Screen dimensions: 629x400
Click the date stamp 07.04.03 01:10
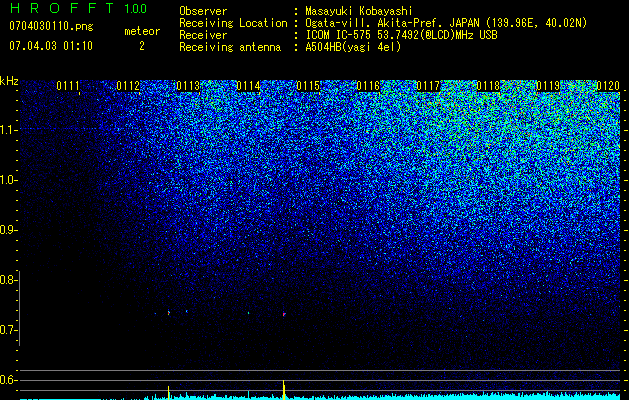click(51, 46)
